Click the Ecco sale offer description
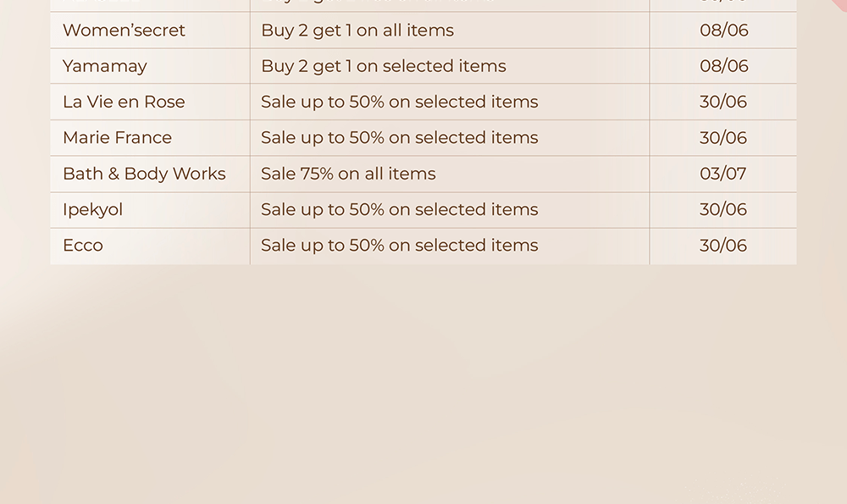This screenshot has width=847, height=504. (399, 246)
